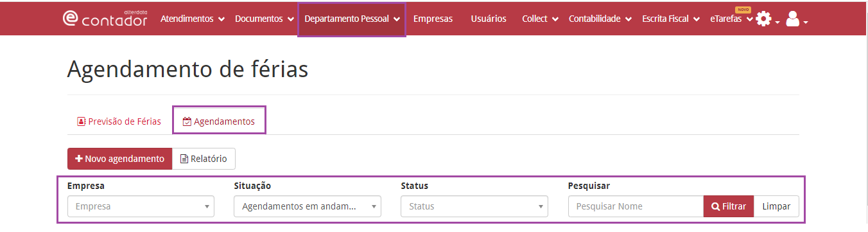The width and height of the screenshot is (868, 232).
Task: Create a Novo agendamento
Action: (x=119, y=159)
